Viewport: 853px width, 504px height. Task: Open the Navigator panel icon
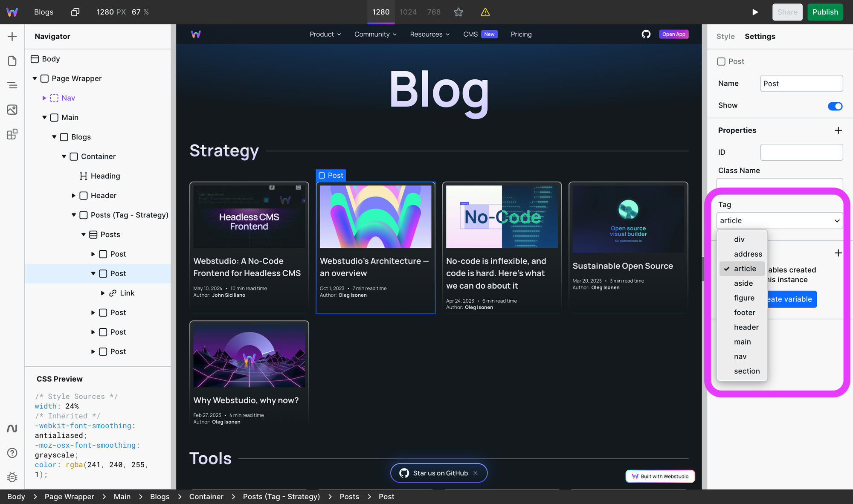coord(12,85)
